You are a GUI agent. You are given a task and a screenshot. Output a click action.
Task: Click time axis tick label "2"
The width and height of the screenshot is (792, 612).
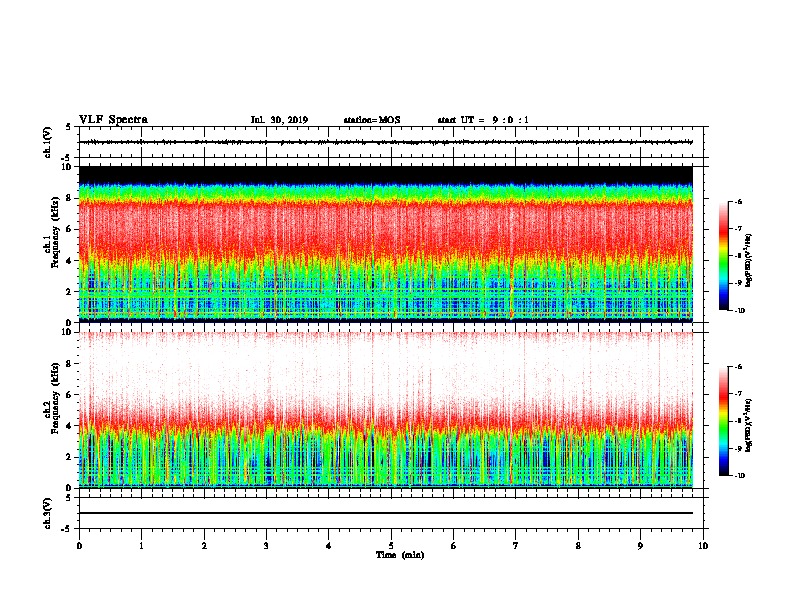tap(204, 546)
